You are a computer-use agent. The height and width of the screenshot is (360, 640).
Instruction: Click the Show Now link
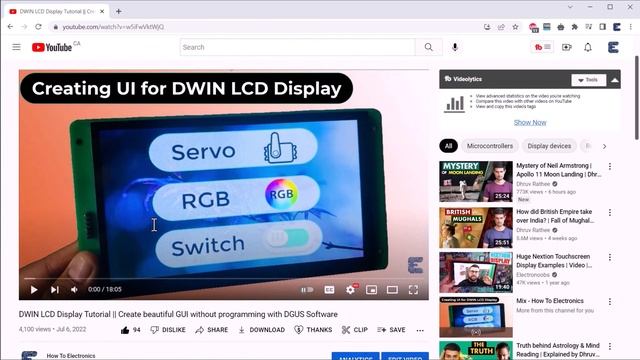[x=530, y=122]
